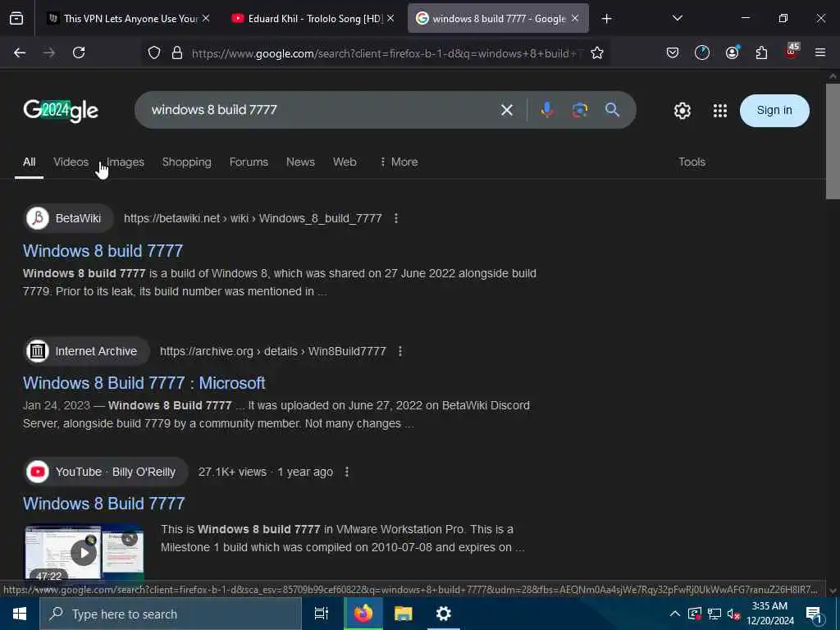
Task: Close the VPN article tab
Action: (x=206, y=18)
